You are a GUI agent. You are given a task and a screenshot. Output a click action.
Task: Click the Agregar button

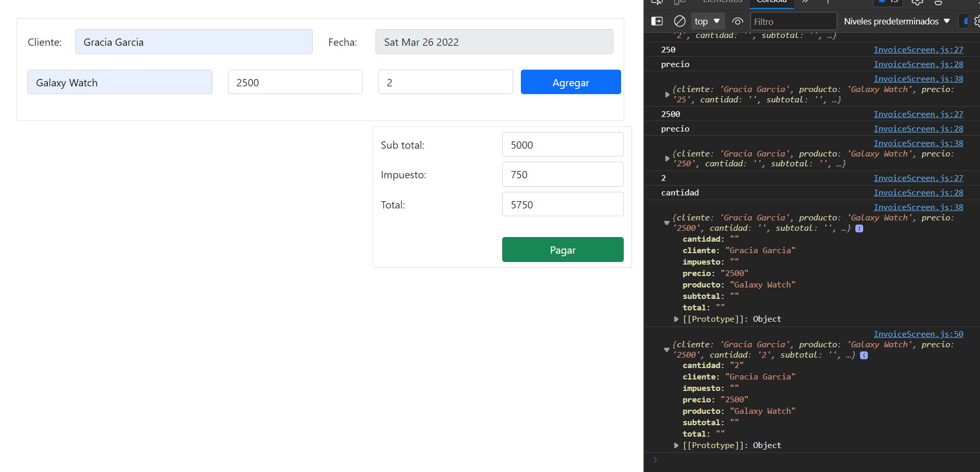pos(571,82)
